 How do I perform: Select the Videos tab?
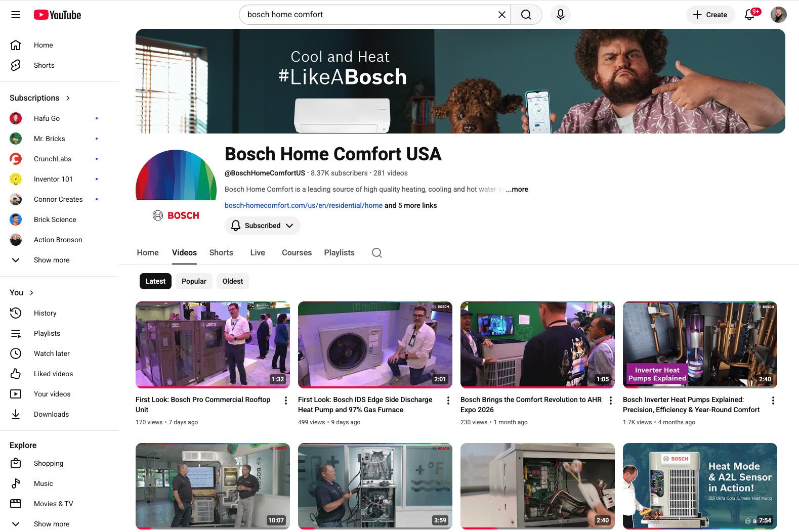coord(184,252)
